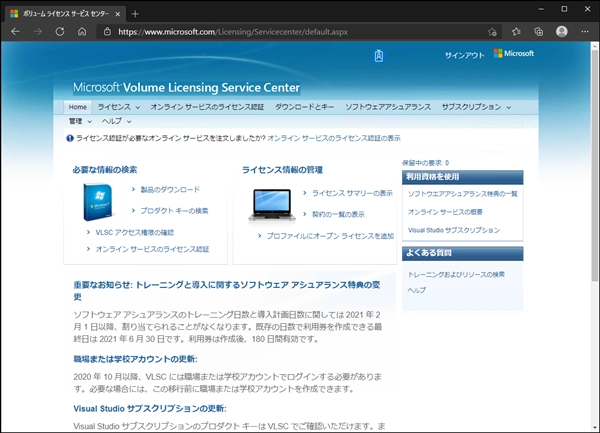The width and height of the screenshot is (600, 433).
Task: Click the 保留中の要求: 0 text
Action: coord(425,163)
